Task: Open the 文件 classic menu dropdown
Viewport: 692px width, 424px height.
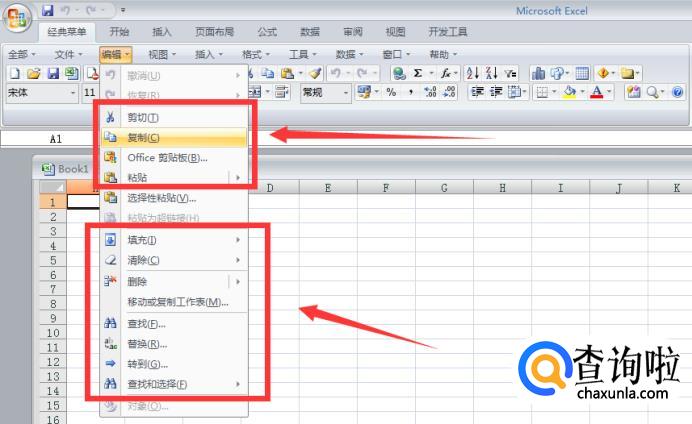Action: [x=68, y=55]
